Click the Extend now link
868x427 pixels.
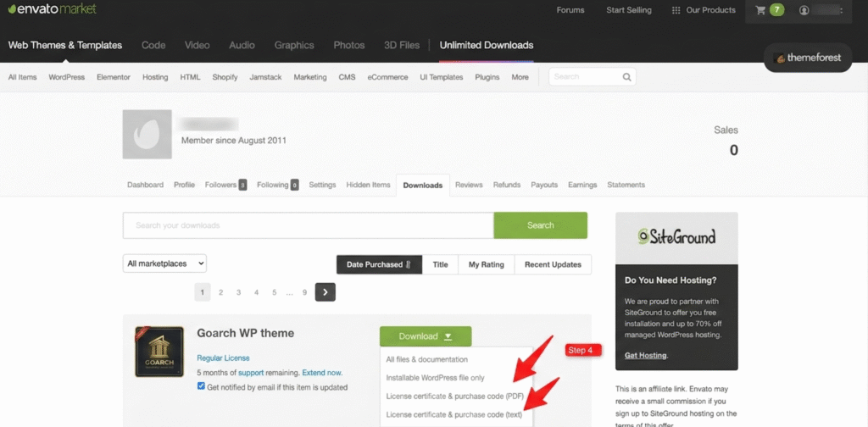tap(322, 372)
